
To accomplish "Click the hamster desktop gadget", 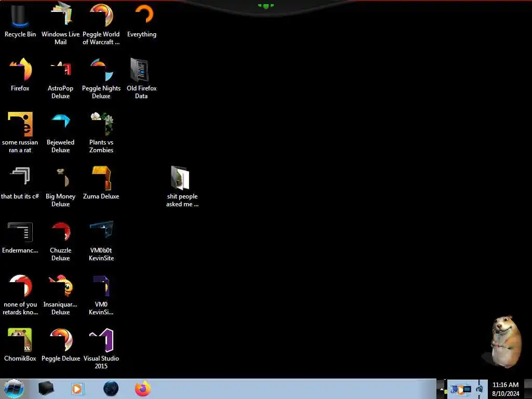I will point(504,342).
